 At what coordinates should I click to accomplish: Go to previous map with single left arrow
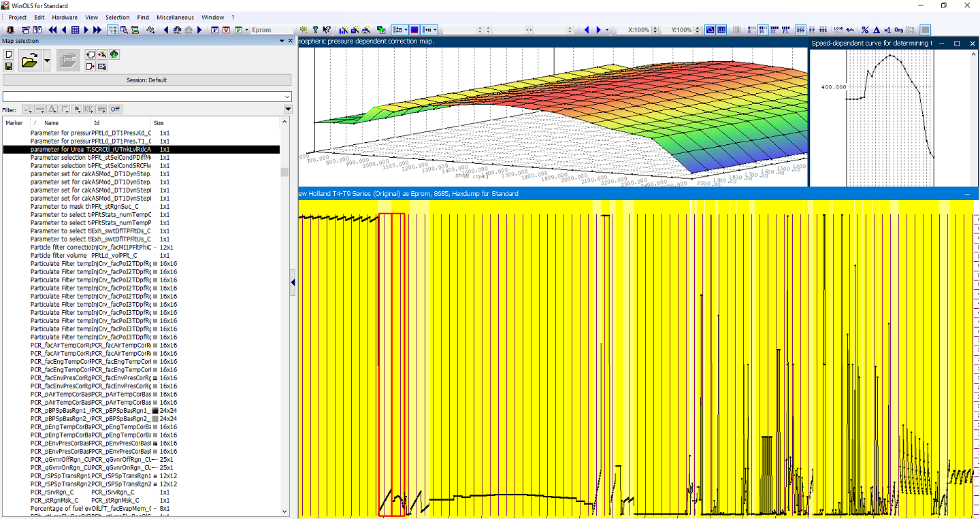point(64,30)
